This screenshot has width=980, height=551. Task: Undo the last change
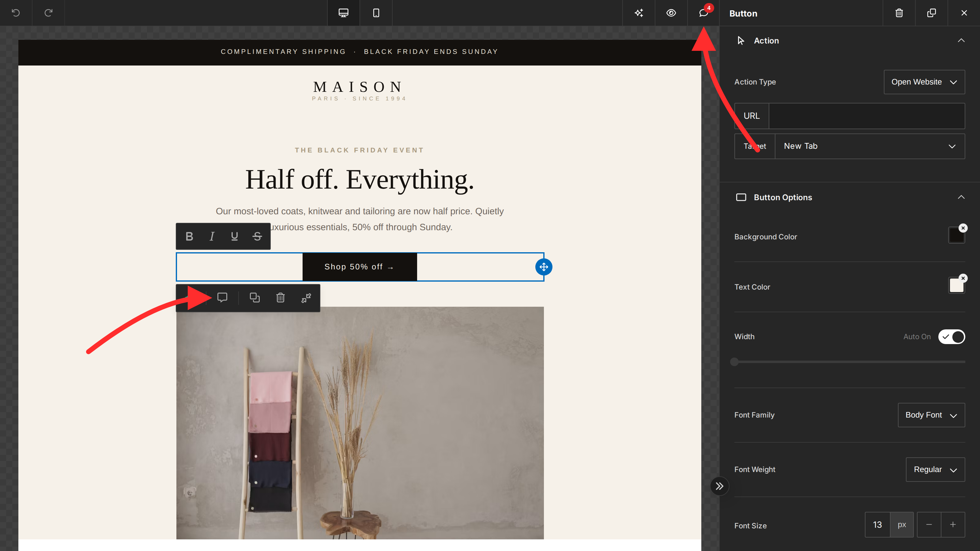tap(16, 13)
